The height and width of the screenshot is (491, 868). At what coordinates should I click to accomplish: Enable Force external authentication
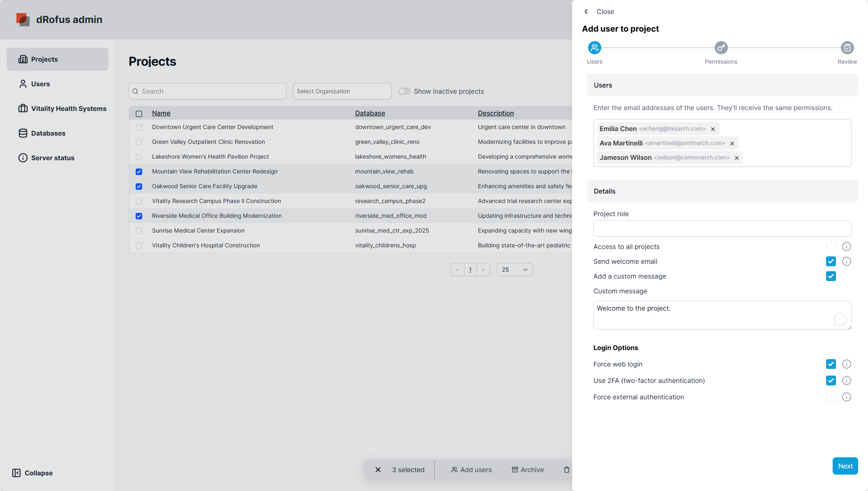(x=831, y=397)
